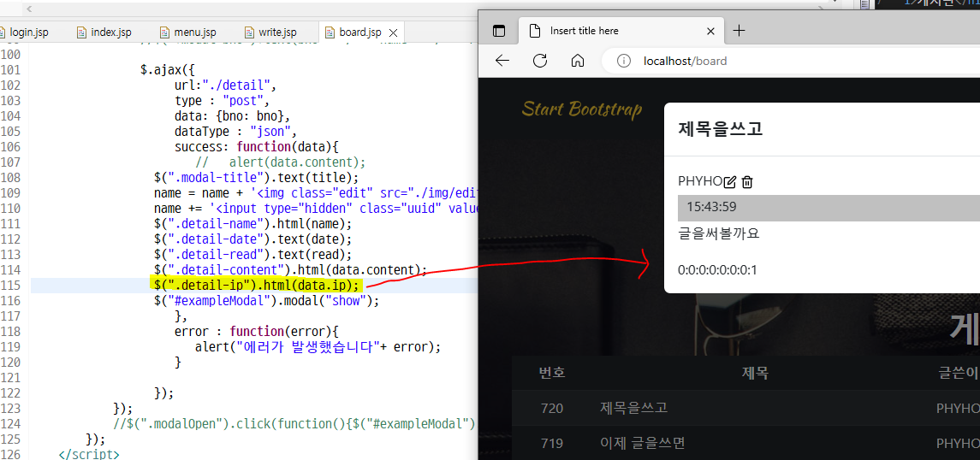Close the 'Insert title here' browser tab

710,31
